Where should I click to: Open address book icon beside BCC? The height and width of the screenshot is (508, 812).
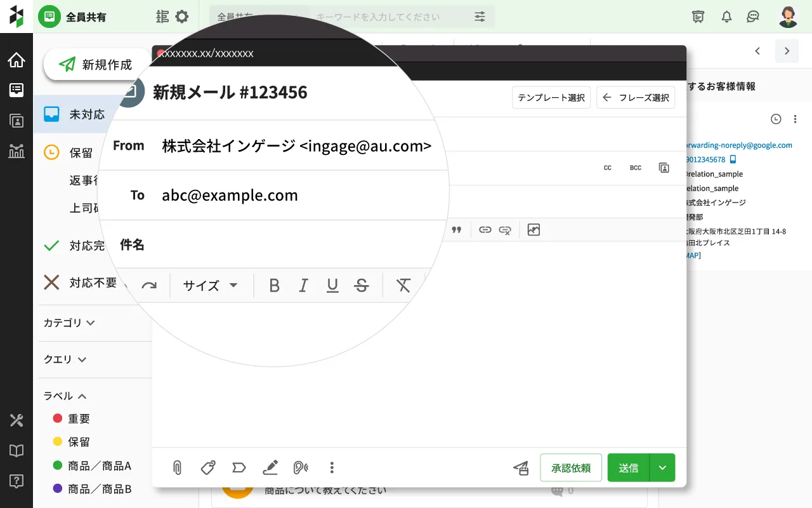(664, 168)
